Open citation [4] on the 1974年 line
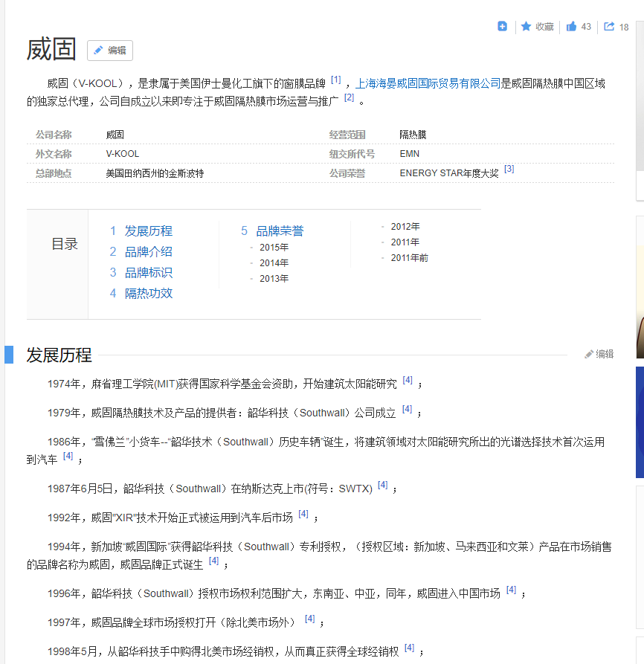 coord(408,380)
